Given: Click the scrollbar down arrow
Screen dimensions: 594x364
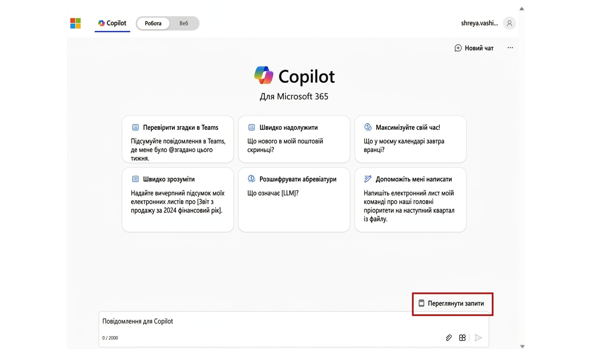Looking at the screenshot, I should coord(522,347).
